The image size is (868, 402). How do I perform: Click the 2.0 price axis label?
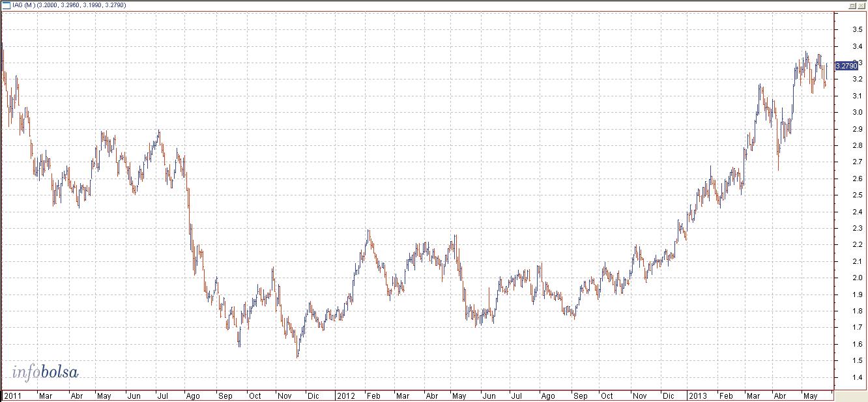(856, 278)
